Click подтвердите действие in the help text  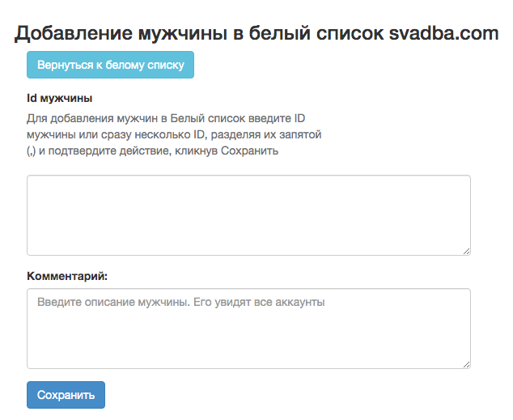pyautogui.click(x=110, y=151)
